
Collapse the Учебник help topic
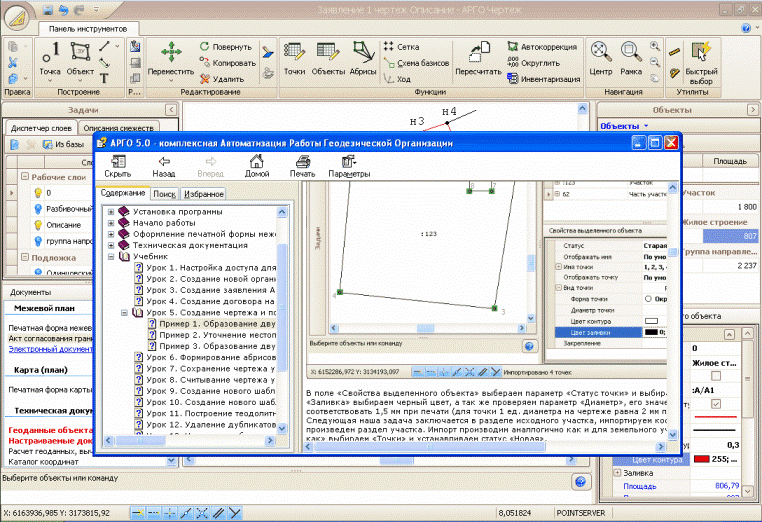111,257
